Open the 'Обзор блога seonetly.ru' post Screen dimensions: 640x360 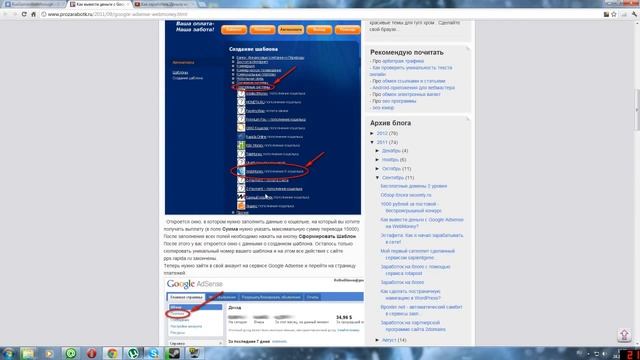click(406, 195)
